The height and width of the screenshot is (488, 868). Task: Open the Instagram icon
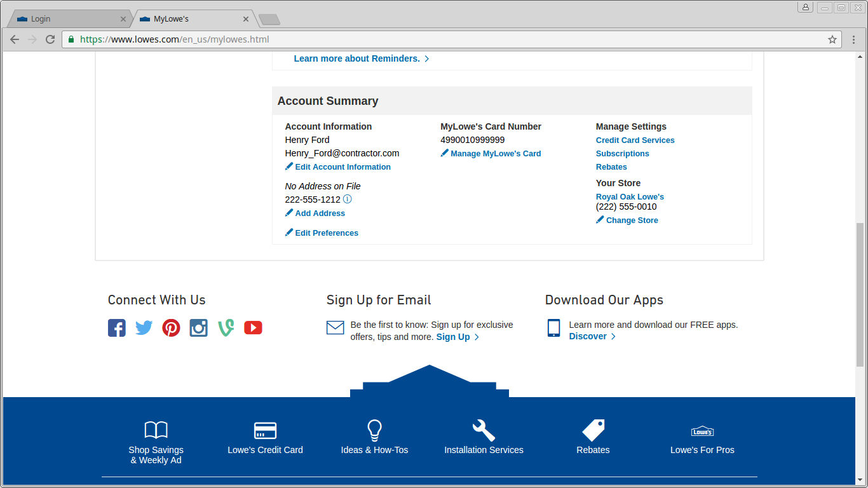198,327
